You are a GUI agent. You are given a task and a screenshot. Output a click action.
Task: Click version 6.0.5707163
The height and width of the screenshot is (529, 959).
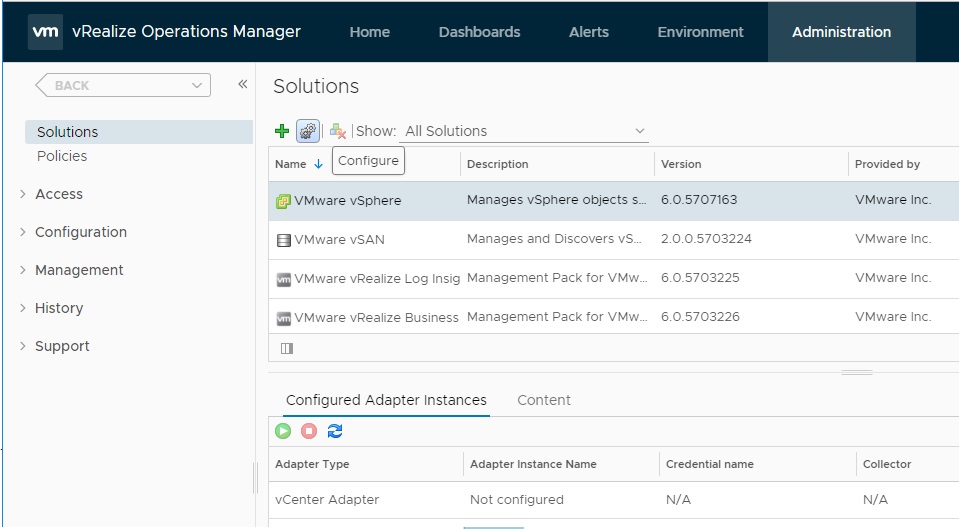[x=698, y=199]
